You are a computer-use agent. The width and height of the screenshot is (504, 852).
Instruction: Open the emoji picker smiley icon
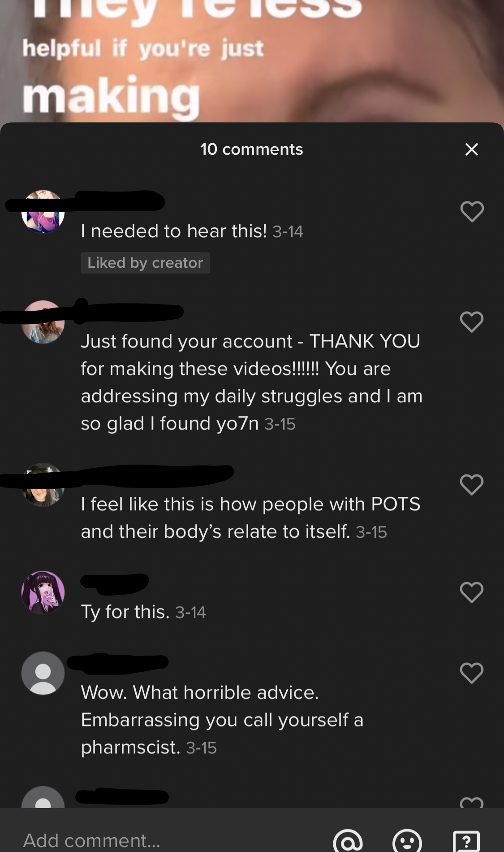tap(407, 840)
